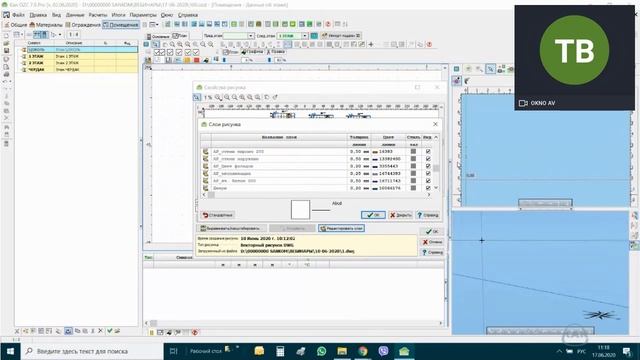Viewport: 640px width, 360px height.
Task: Expand the Пред.этаж combo box
Action: (251, 36)
